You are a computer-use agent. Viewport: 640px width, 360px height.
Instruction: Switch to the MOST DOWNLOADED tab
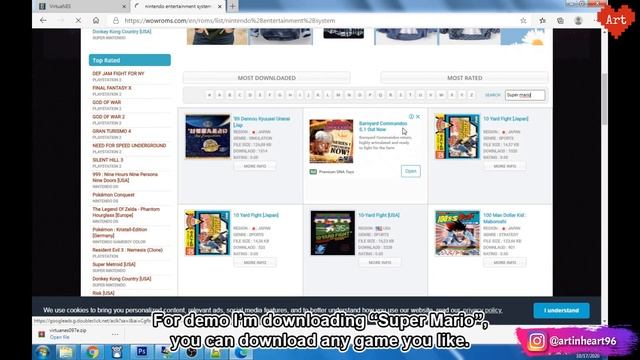(267, 78)
